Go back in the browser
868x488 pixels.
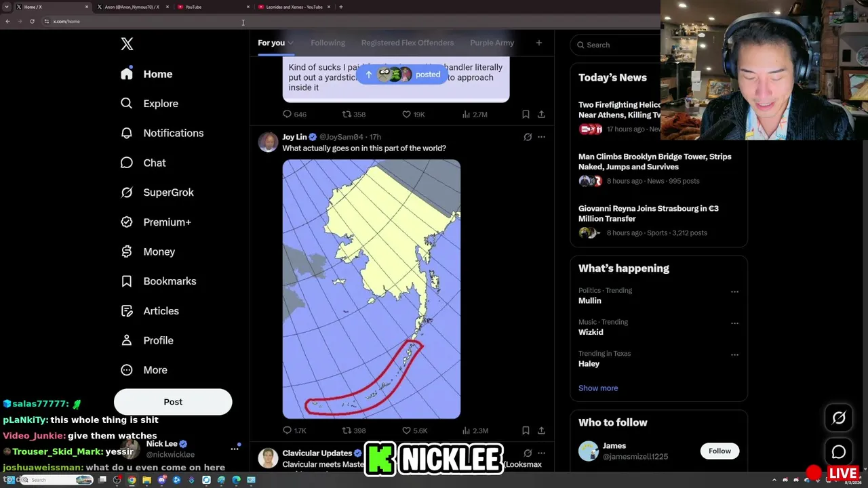point(7,21)
